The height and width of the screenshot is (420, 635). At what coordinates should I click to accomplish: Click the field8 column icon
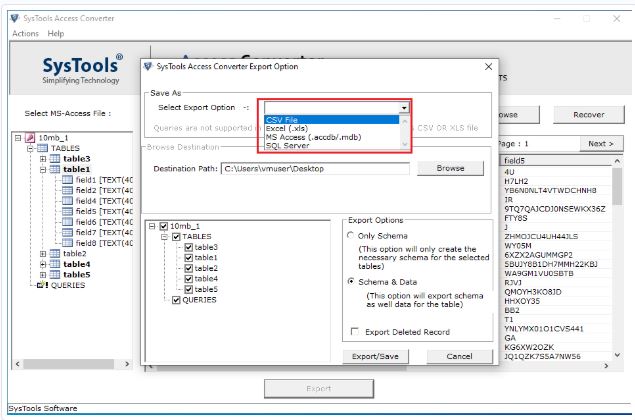(x=68, y=243)
